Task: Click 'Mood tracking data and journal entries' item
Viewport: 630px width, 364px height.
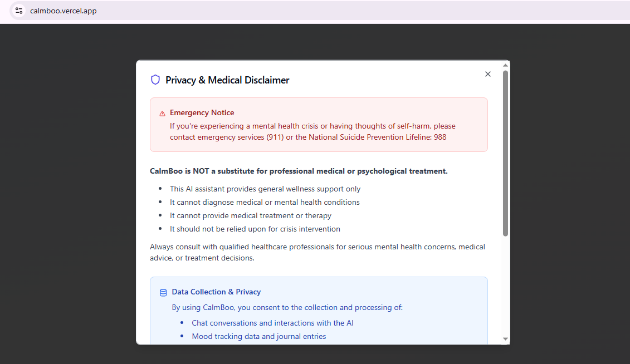Action: click(258, 336)
